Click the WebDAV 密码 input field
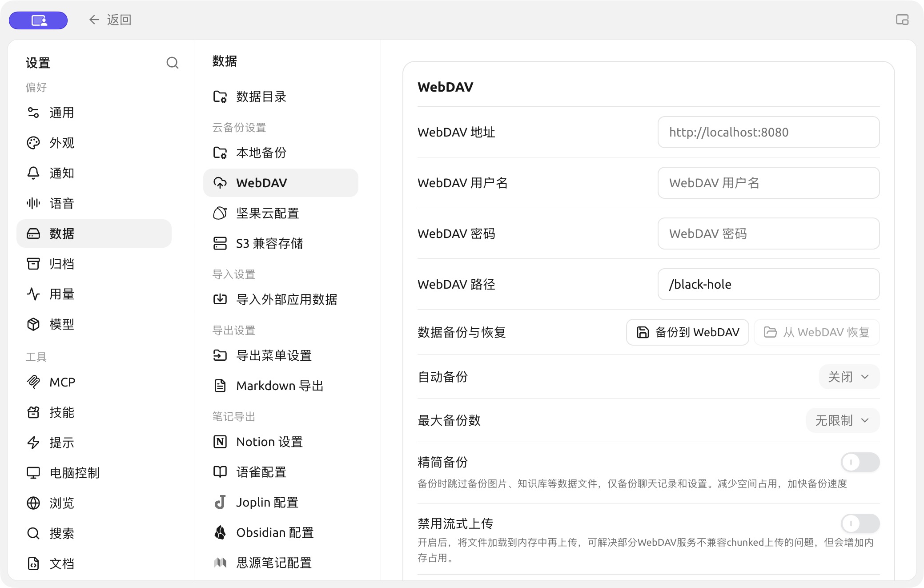 tap(768, 234)
